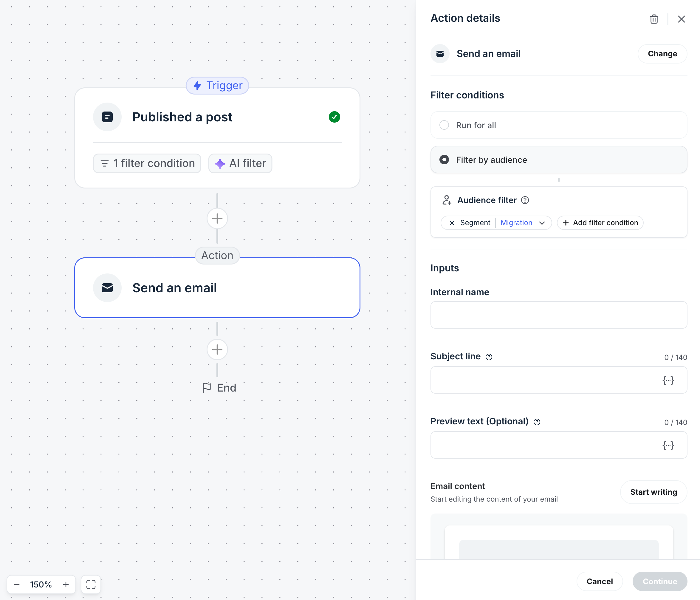Zoom in the canvas with plus

point(66,584)
